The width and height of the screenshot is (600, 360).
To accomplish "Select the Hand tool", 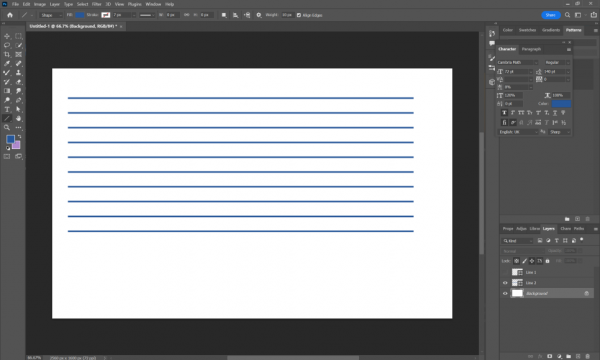I will [x=18, y=119].
